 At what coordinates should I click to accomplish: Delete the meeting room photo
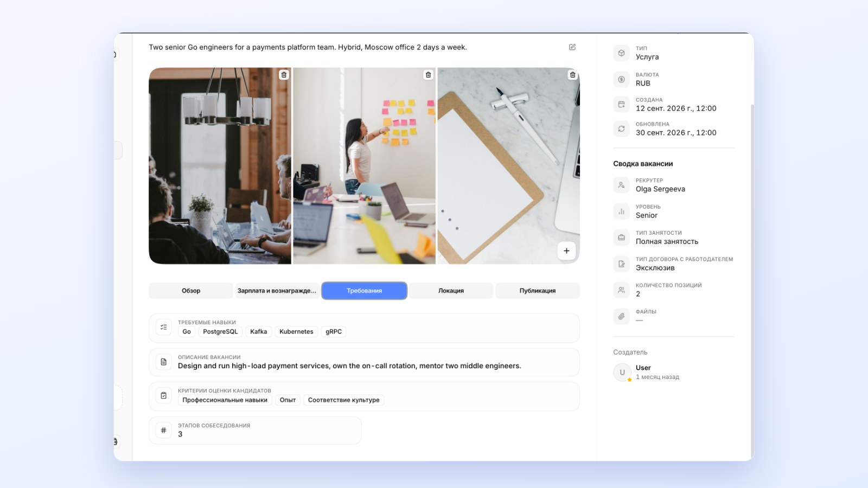point(284,75)
